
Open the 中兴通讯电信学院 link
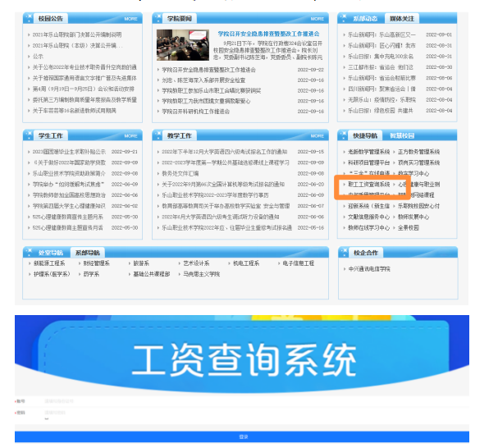[369, 268]
